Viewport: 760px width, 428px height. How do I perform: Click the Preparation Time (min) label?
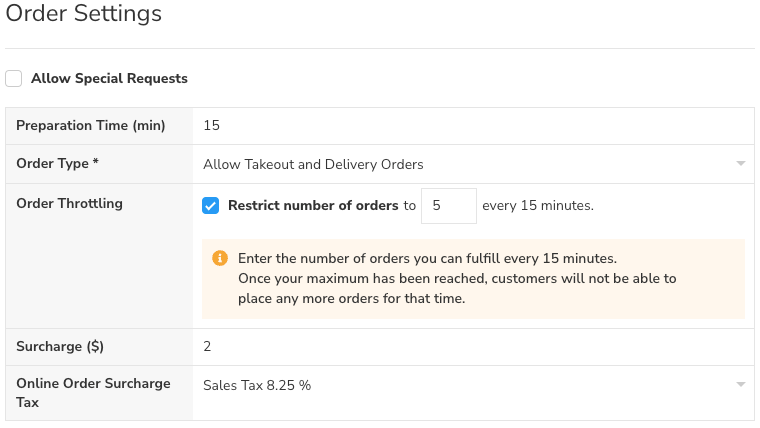[91, 126]
